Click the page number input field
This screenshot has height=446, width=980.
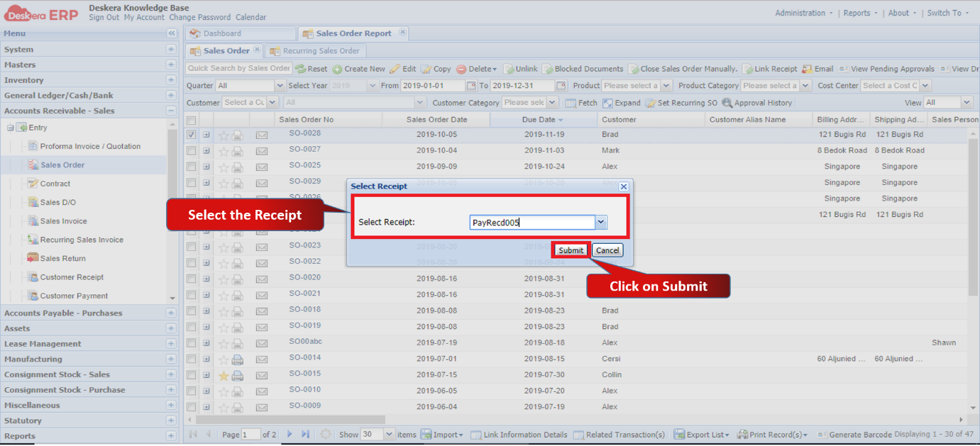pos(250,434)
